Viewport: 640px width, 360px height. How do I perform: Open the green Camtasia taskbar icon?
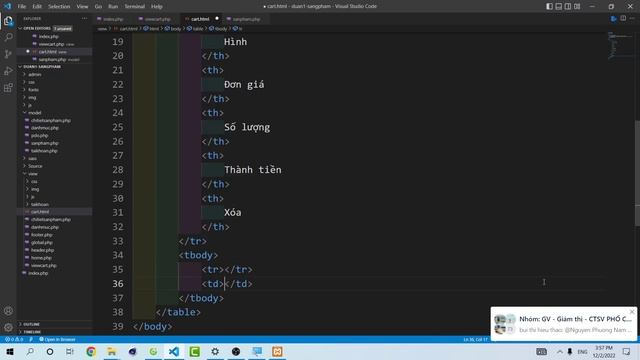click(195, 351)
